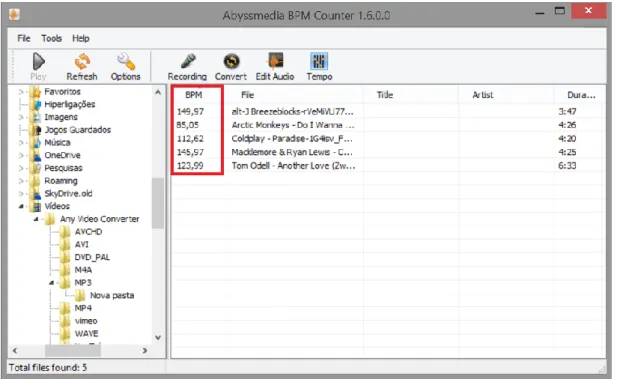Select the alt-J Breezeblocks file row
The width and height of the screenshot is (617, 379).
click(x=388, y=111)
